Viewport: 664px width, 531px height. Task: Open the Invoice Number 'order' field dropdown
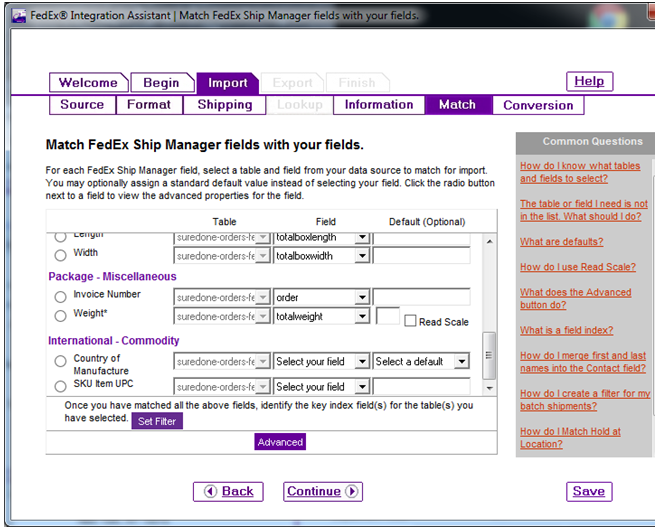[x=362, y=297]
